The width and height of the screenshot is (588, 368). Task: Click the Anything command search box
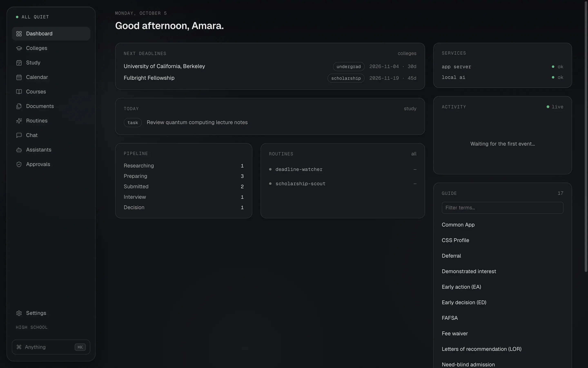(x=51, y=347)
